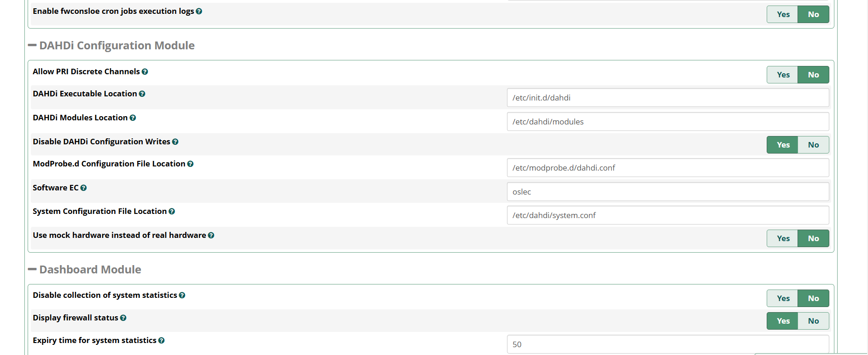Edit the DAHDi Executable Location field
868x355 pixels.
[668, 98]
